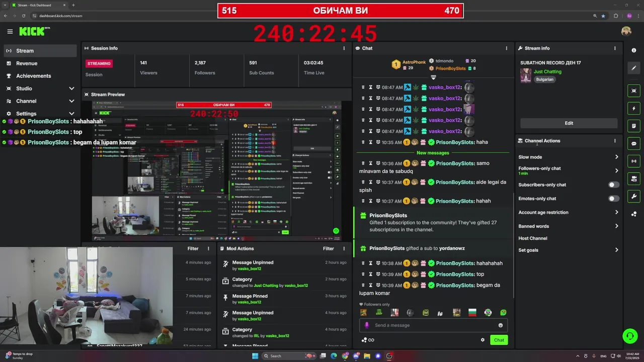Toggle Emotes-only chat switch
Image resolution: width=644 pixels, height=362 pixels.
tap(613, 199)
